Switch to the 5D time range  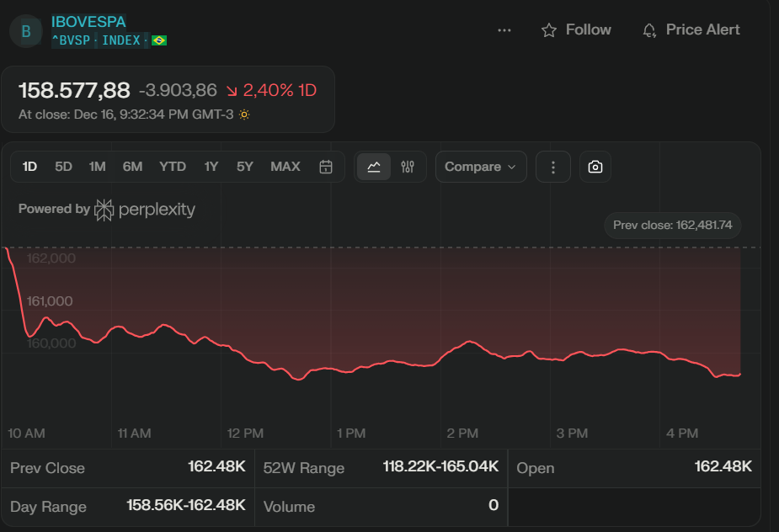[x=63, y=167]
